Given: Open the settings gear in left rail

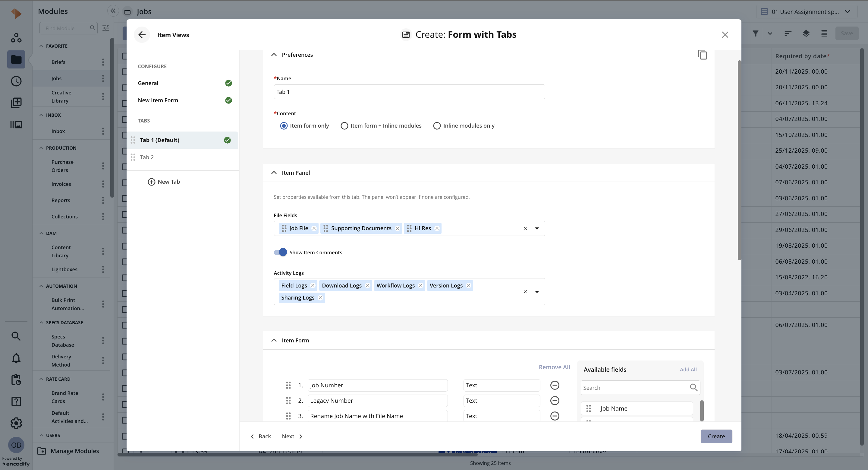Looking at the screenshot, I should pos(16,423).
